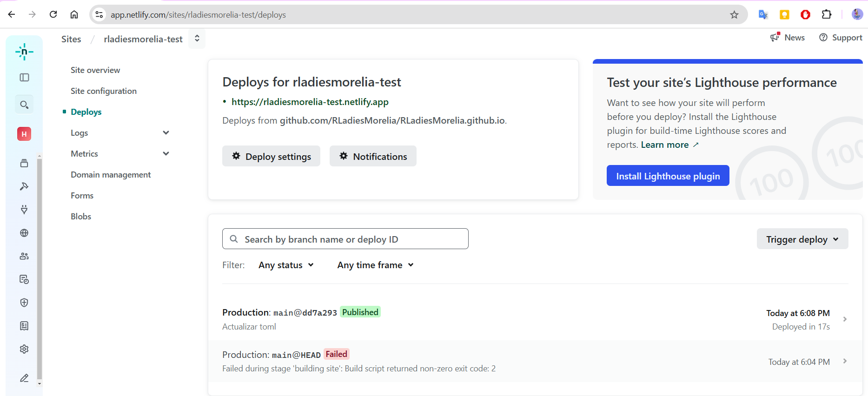Screen dimensions: 868x396
Task: Select Deploys in the site menu
Action: [86, 112]
